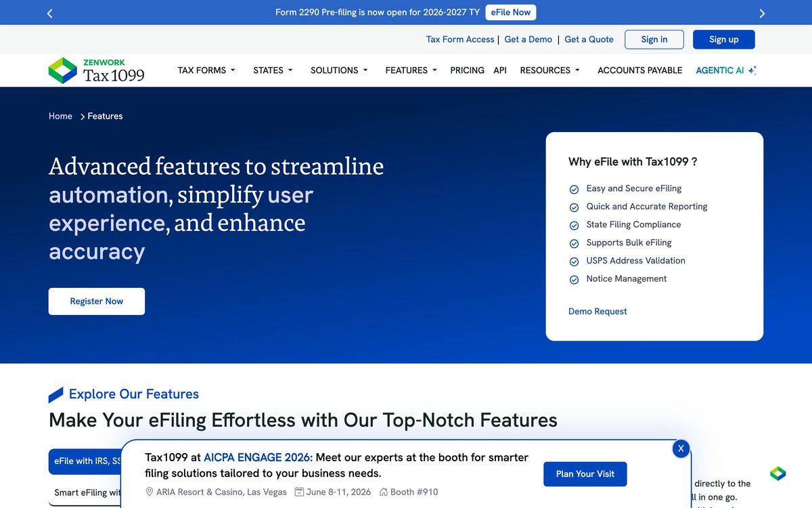Close the AICPA ENGAGE popup with X
The height and width of the screenshot is (508, 812).
click(x=681, y=448)
